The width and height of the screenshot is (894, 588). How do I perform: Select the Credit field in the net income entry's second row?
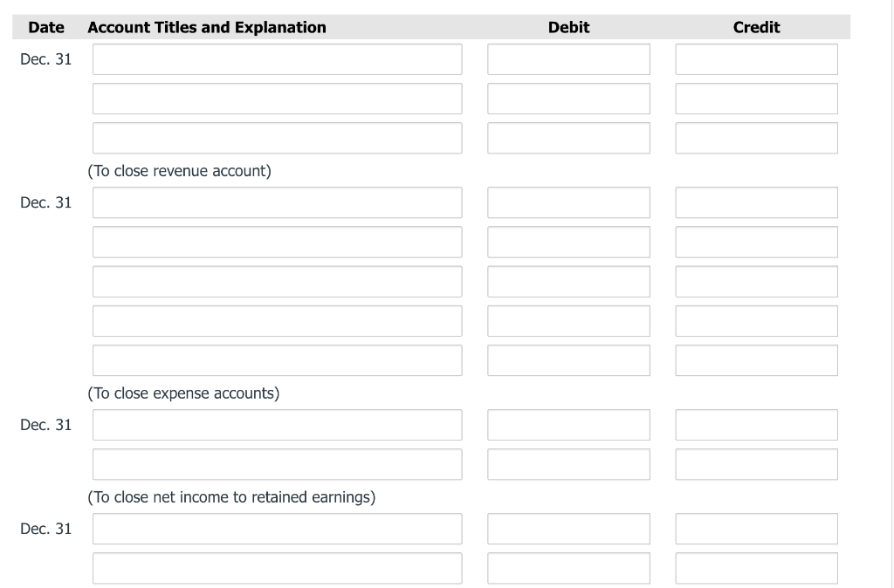(756, 463)
